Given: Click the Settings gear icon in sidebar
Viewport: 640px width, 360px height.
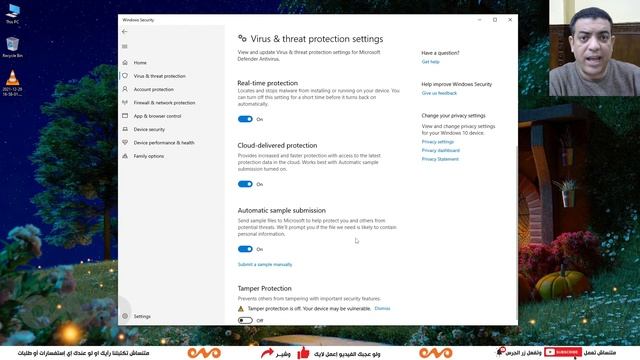Looking at the screenshot, I should (x=125, y=316).
